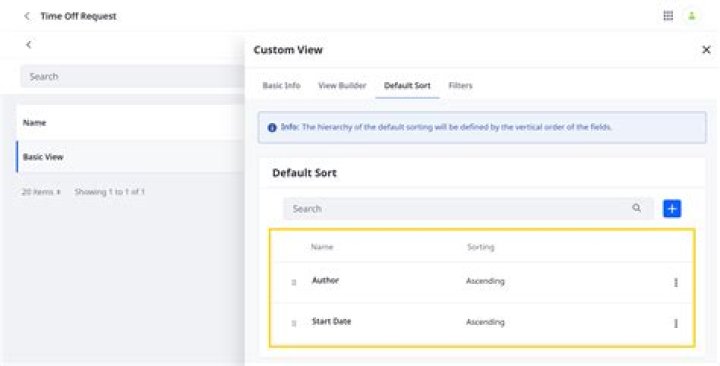Add a new default sort field
Image resolution: width=720 pixels, height=366 pixels.
(x=672, y=208)
